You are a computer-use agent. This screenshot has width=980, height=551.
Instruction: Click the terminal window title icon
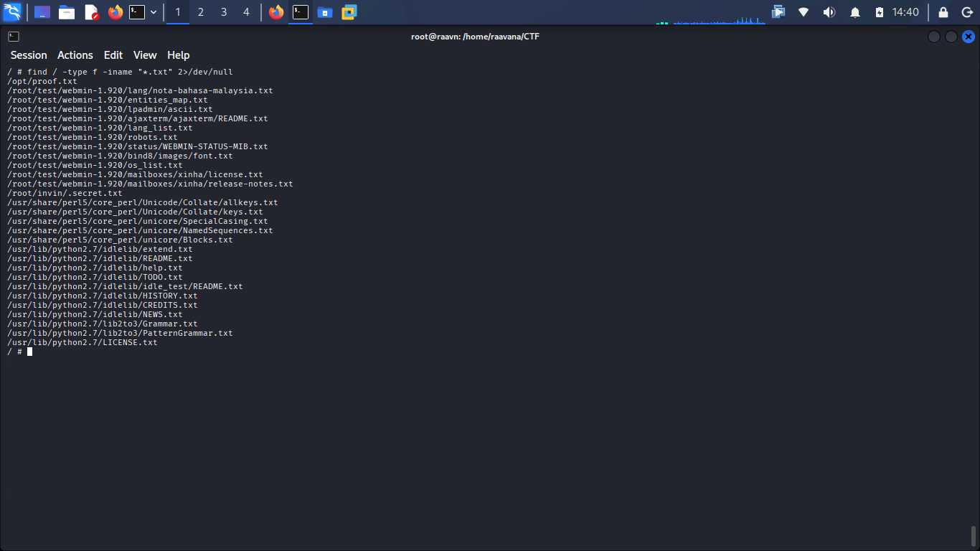pos(14,37)
